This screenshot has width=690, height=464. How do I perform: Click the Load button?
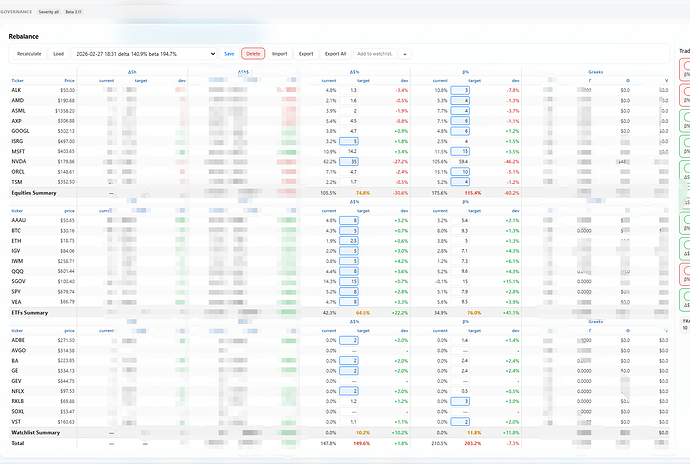pos(58,53)
